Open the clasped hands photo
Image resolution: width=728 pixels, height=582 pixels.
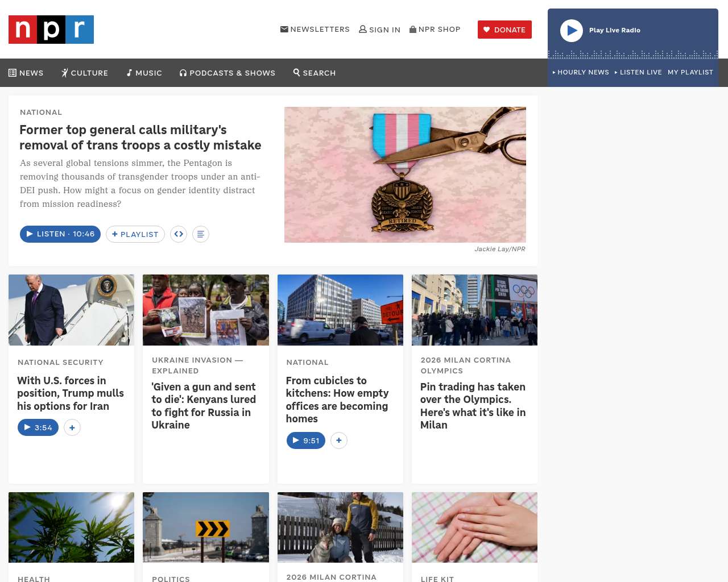474,527
